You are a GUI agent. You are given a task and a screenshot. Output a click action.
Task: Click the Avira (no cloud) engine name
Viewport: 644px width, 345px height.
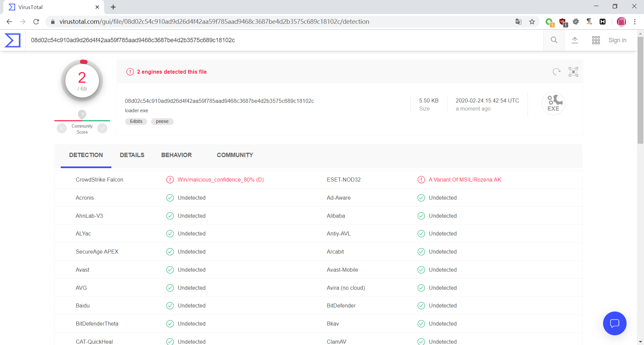pos(346,288)
